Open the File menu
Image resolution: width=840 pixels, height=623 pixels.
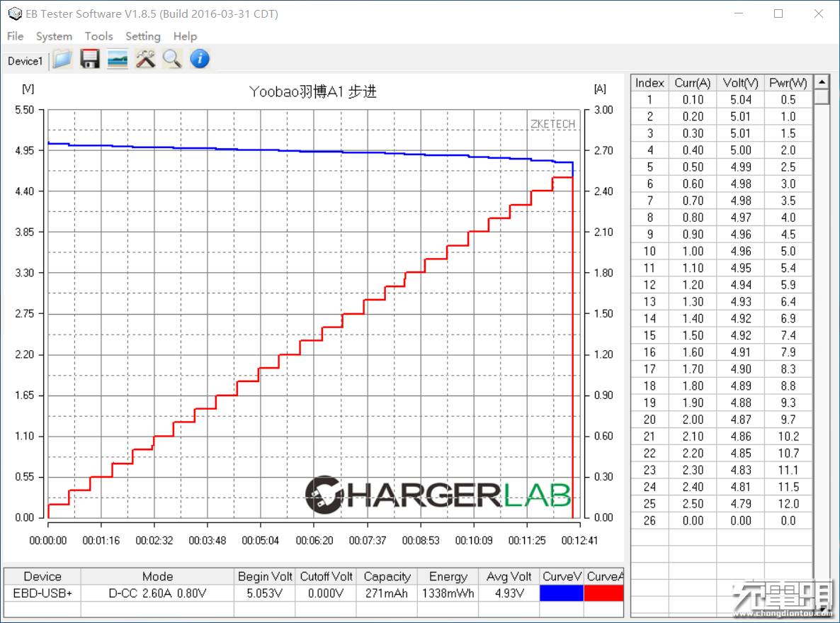pyautogui.click(x=15, y=36)
